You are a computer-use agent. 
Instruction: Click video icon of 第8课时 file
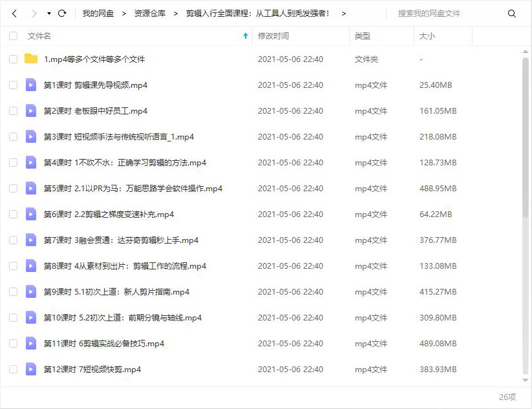click(x=31, y=266)
